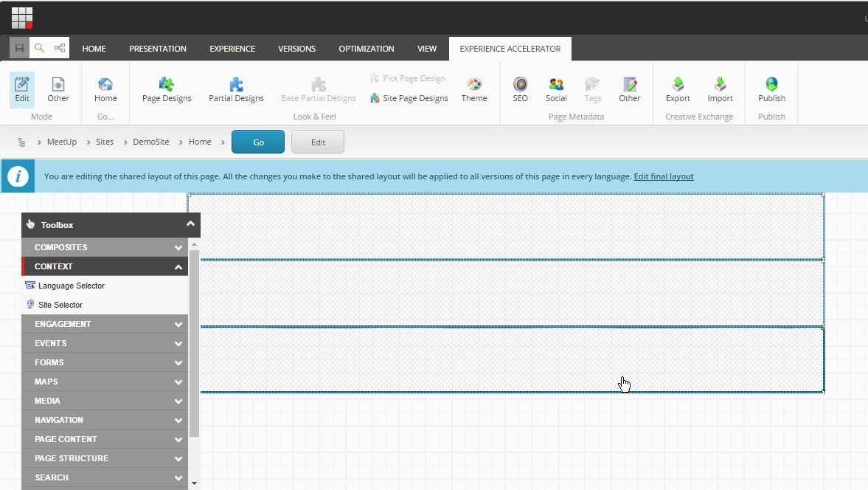Viewport: 868px width, 490px height.
Task: Switch to Other mode in the Mode group
Action: pyautogui.click(x=58, y=89)
